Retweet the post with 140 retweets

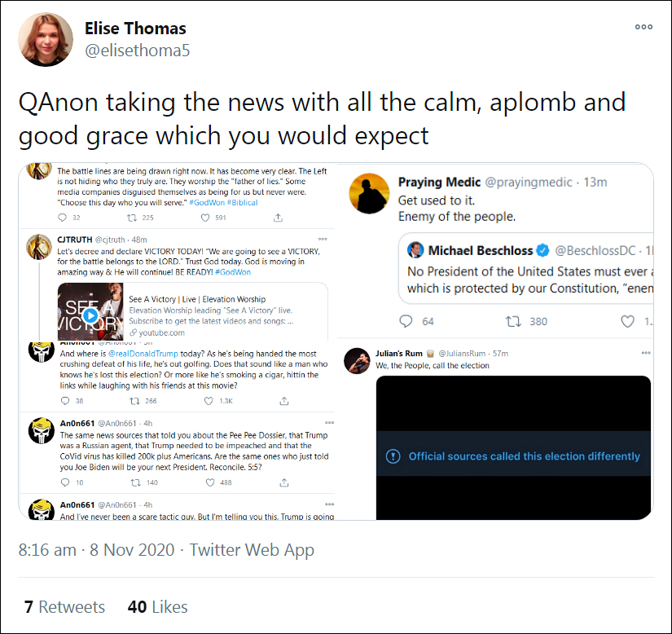[135, 482]
